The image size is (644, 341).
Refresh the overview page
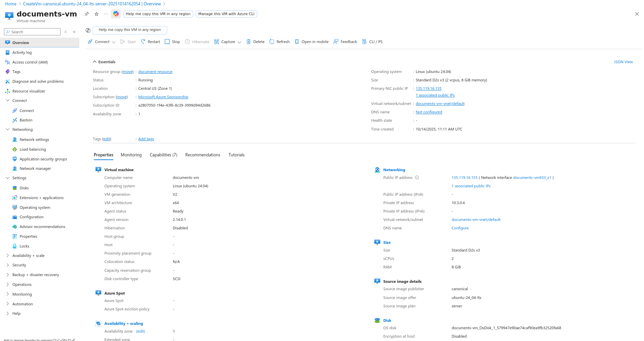[x=279, y=42]
